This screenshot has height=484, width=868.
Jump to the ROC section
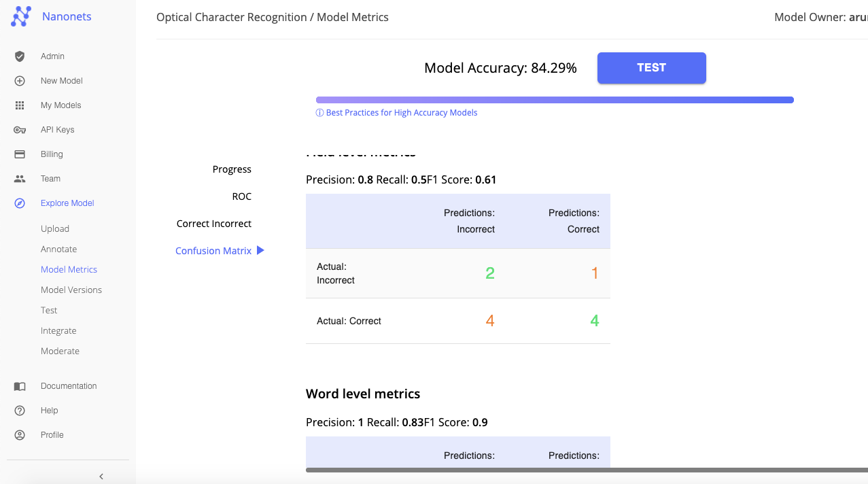coord(241,196)
